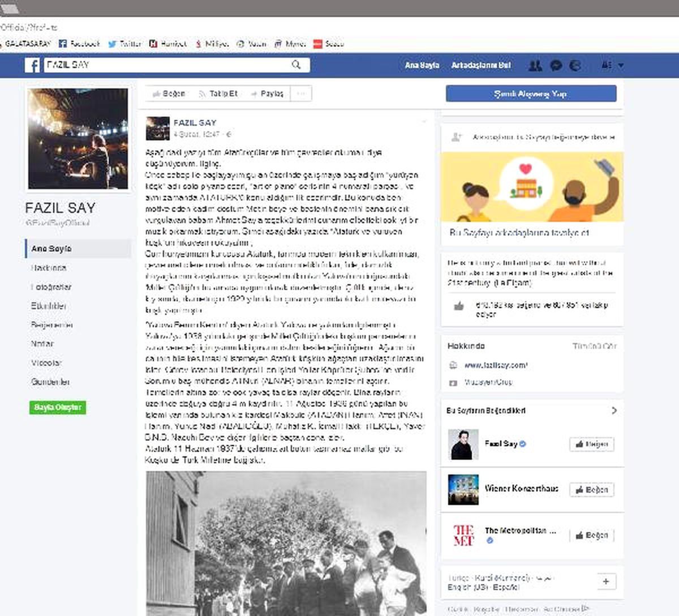This screenshot has height=616, width=679.
Task: Like the Fazıl Say page
Action: pyautogui.click(x=591, y=444)
